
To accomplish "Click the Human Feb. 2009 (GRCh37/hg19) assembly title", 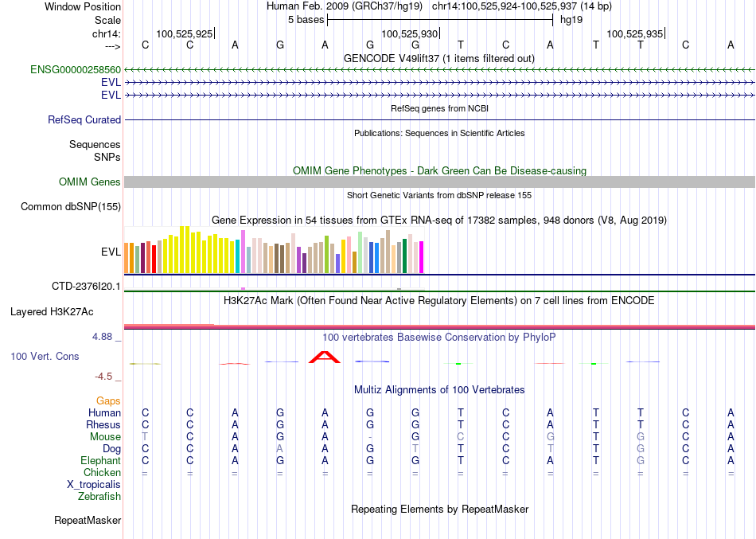I will coord(345,6).
